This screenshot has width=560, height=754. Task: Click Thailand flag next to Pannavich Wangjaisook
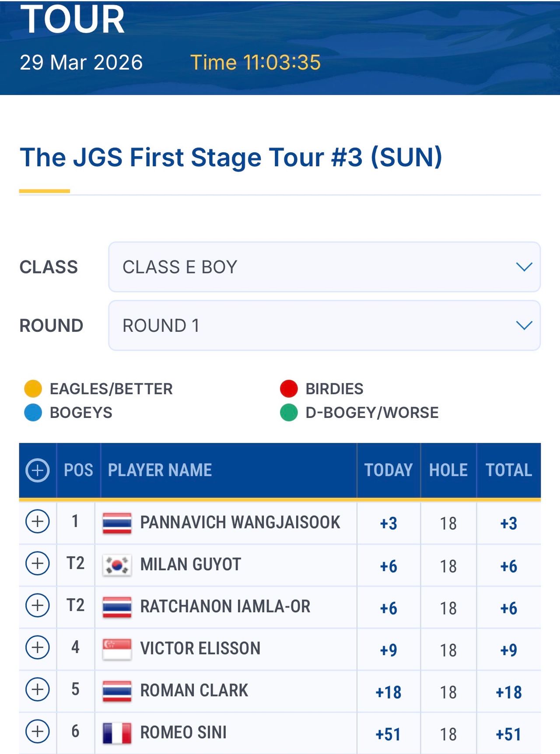coord(117,523)
